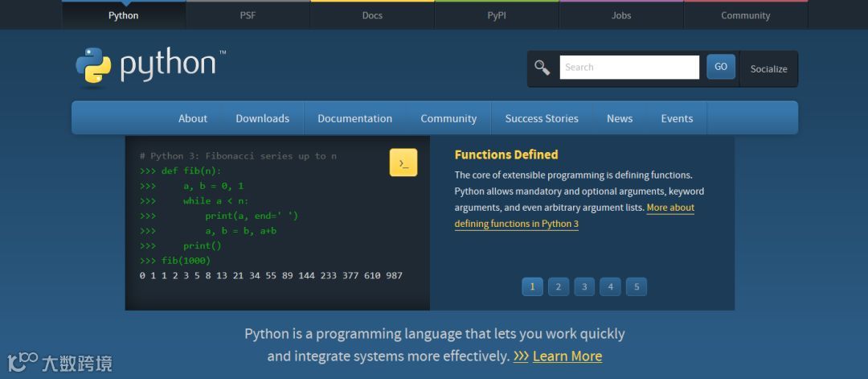Expand the Socialize dropdown

click(x=769, y=68)
